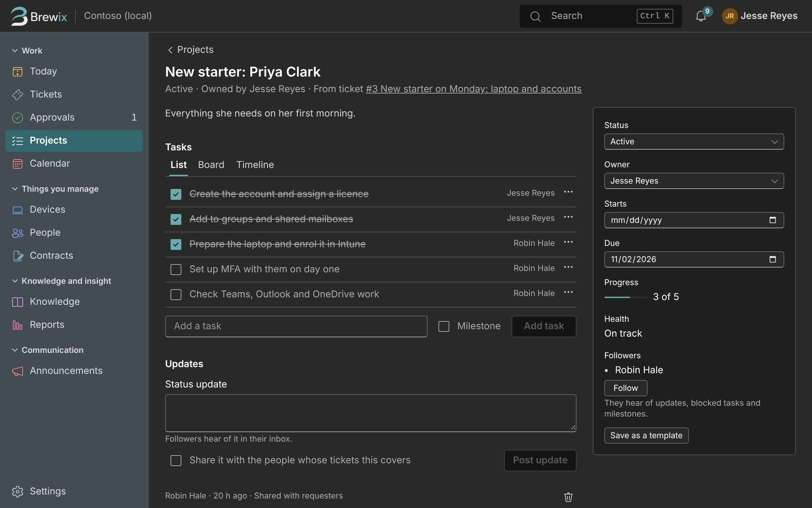The image size is (812, 508).
Task: Uncheck 'Create the account and assign a licence'
Action: point(176,194)
